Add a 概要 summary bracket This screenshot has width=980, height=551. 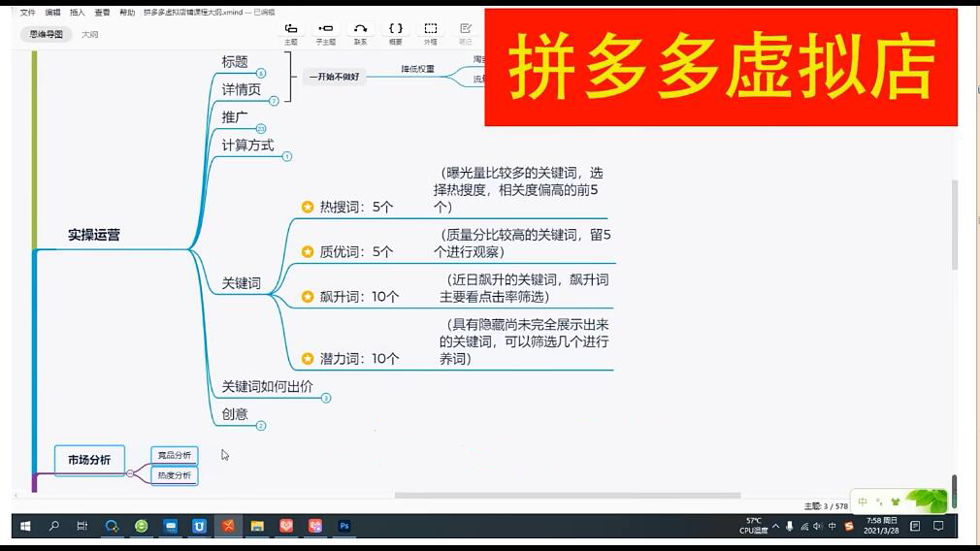395,31
